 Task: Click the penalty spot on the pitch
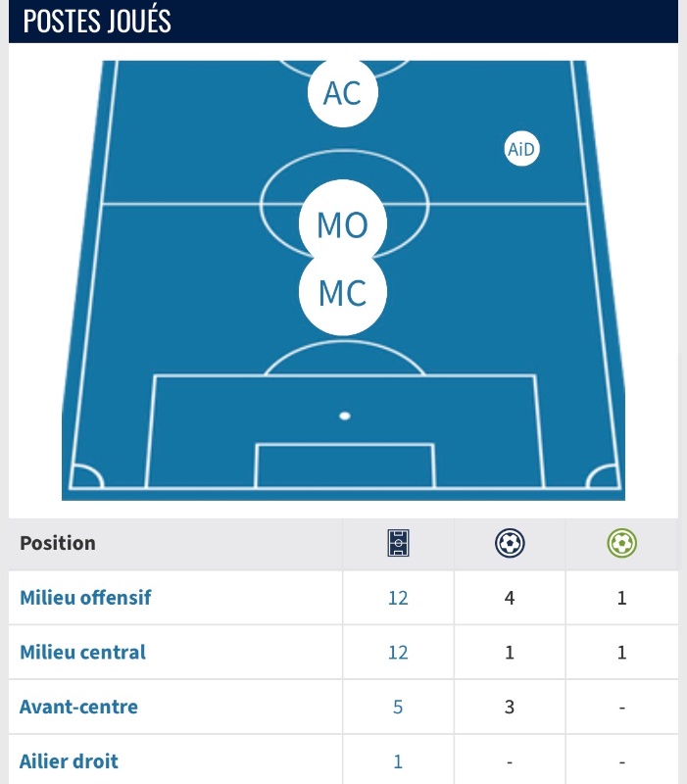pyautogui.click(x=345, y=416)
